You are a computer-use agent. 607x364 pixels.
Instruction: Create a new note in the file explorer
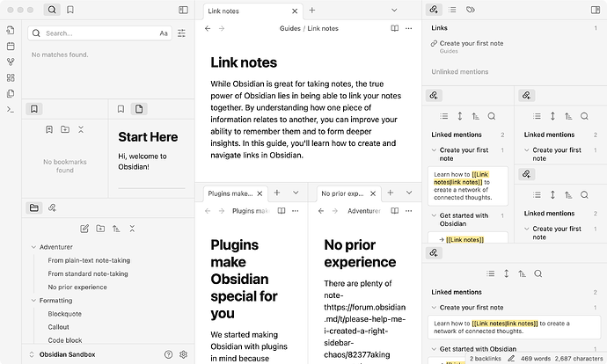tap(84, 229)
